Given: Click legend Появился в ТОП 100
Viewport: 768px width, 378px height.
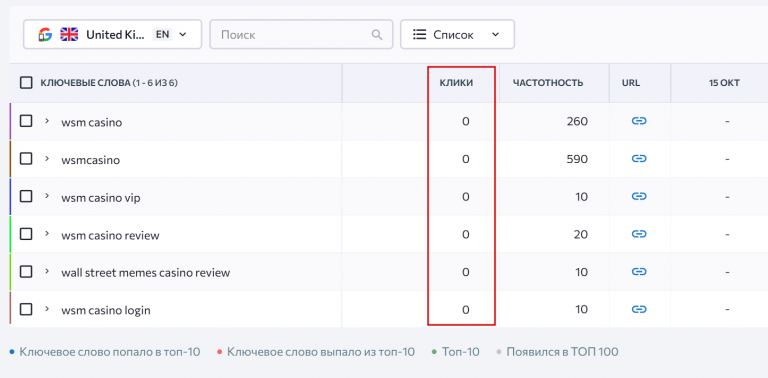Looking at the screenshot, I should (557, 352).
